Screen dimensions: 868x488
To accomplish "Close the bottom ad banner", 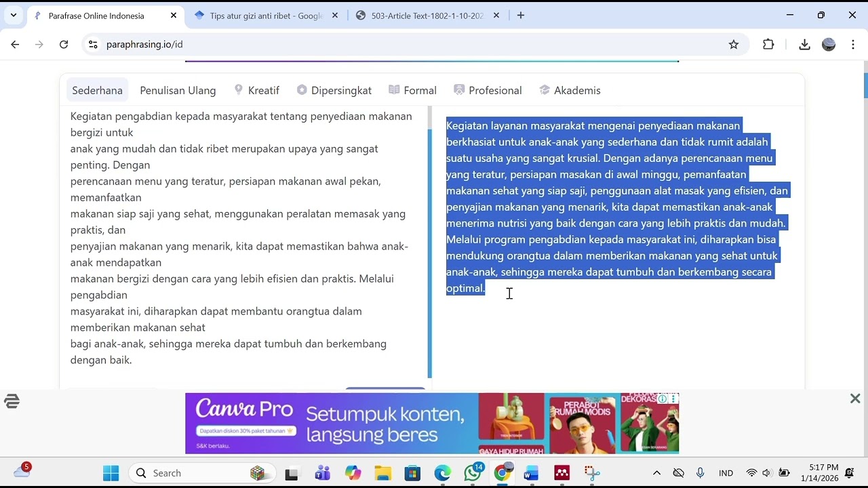I will (855, 399).
